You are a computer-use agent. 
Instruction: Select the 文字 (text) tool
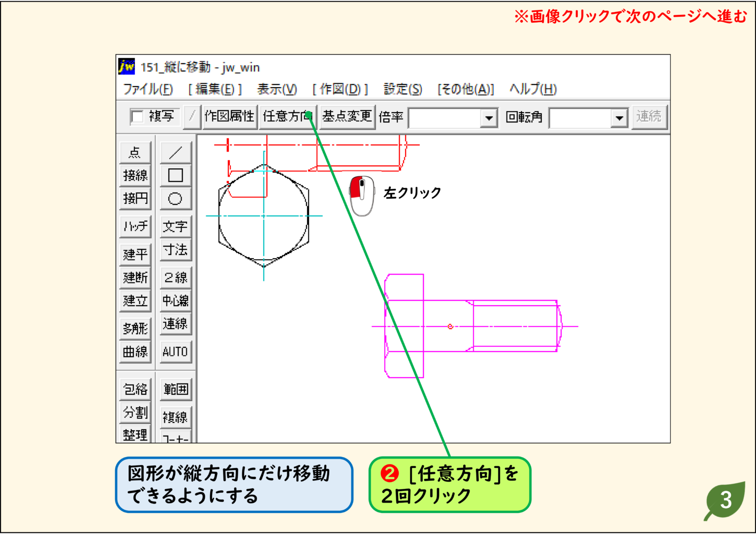(176, 227)
